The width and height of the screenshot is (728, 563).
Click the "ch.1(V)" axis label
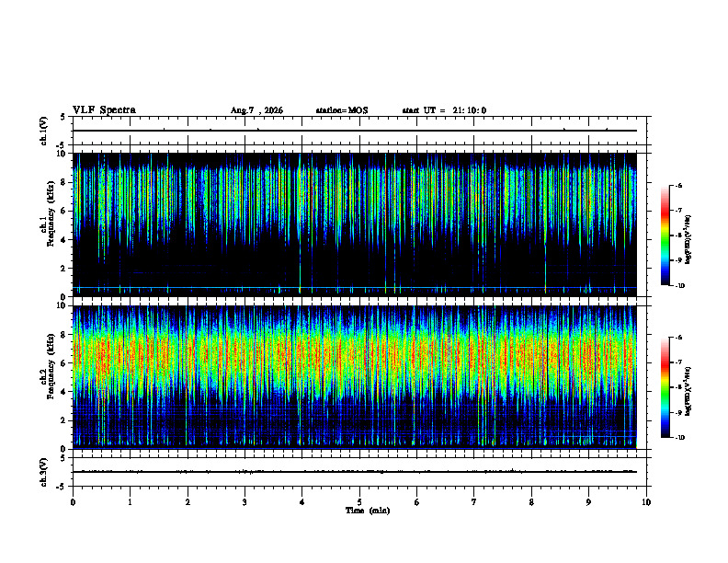[x=43, y=131]
